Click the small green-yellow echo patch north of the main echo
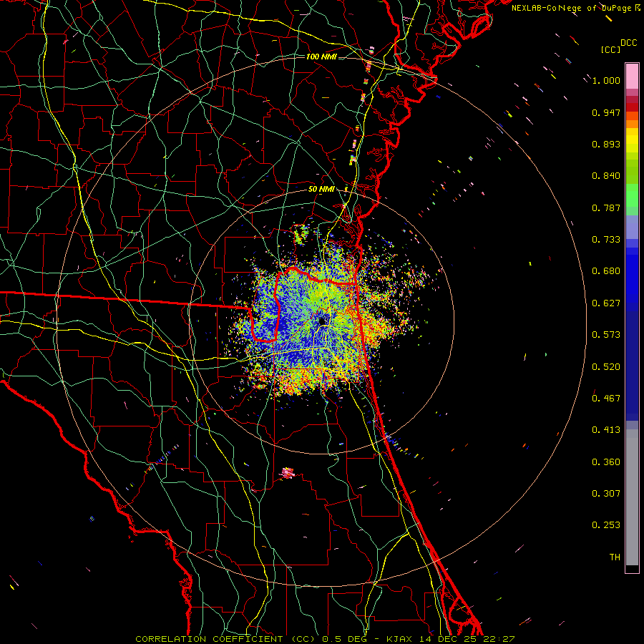The image size is (644, 644). pyautogui.click(x=301, y=234)
